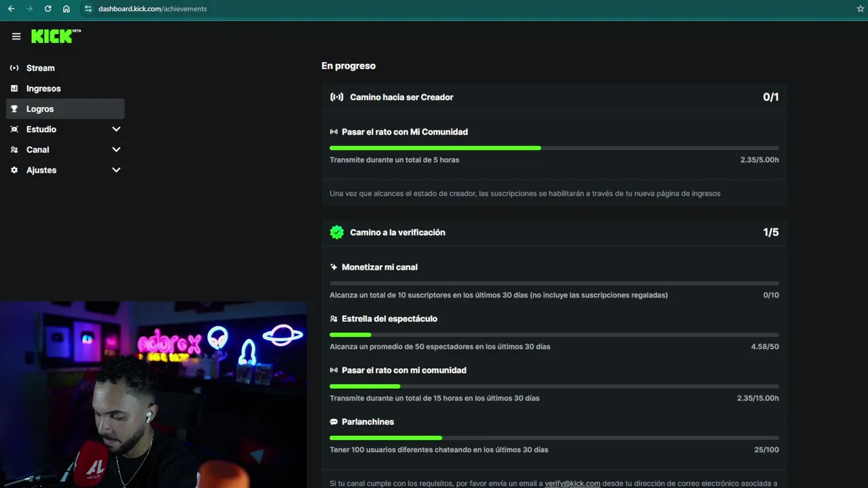868x488 pixels.
Task: Click 'Alcanza un total de 10 suscriptores' description
Action: [498, 295]
